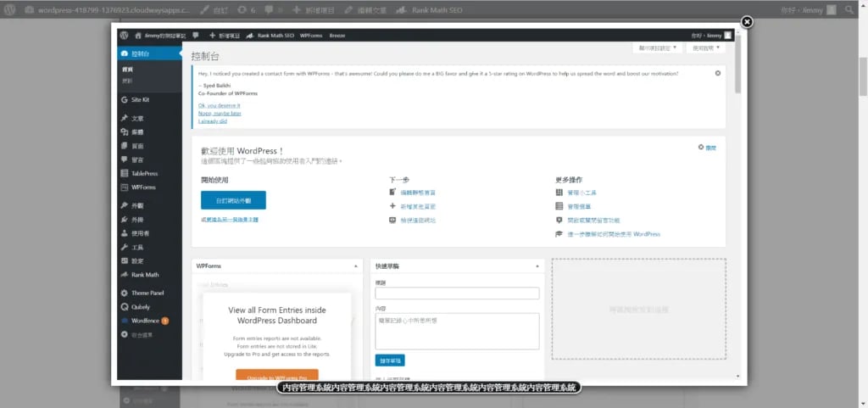Open Breeze in the dashboard admin bar
This screenshot has width=868, height=408.
point(337,36)
